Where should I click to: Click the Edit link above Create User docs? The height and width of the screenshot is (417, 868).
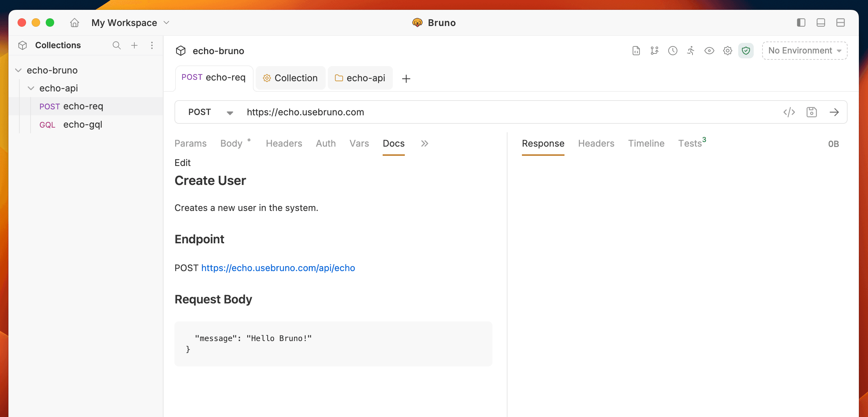click(182, 162)
